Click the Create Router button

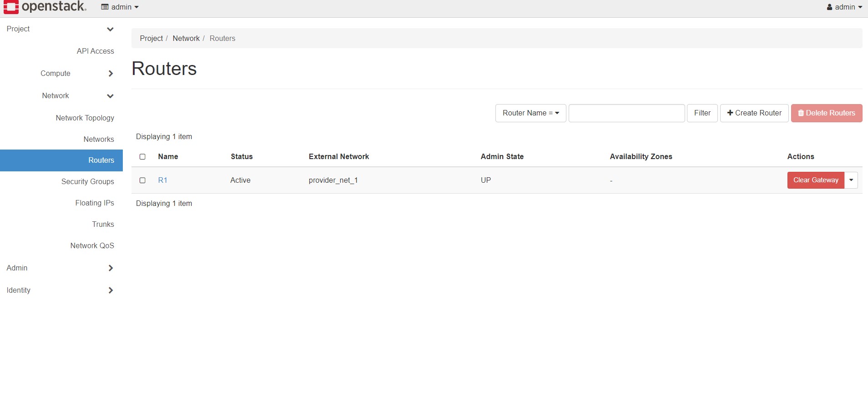pos(754,113)
